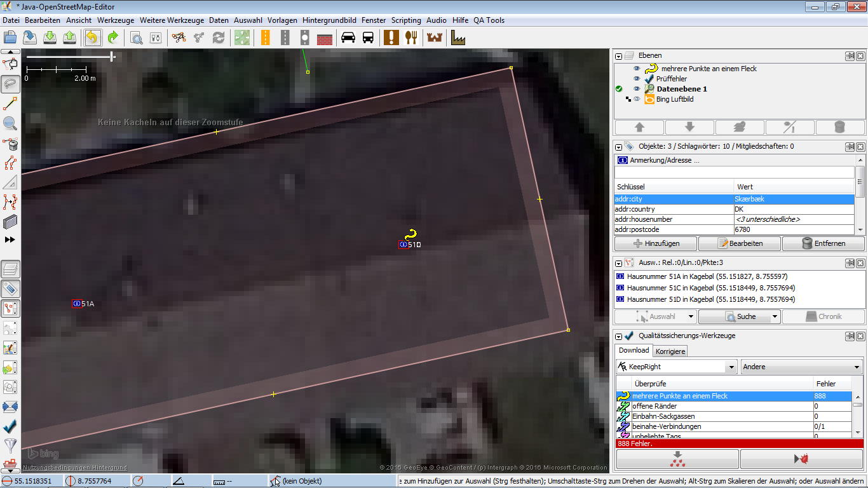Collapse the Ebenen panel
This screenshot has height=488, width=868.
[x=619, y=56]
